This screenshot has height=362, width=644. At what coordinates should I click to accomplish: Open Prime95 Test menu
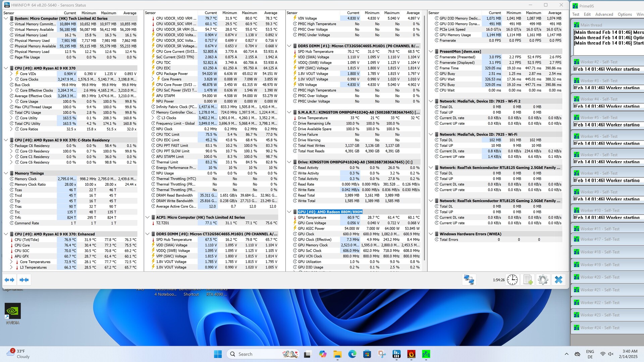point(576,14)
